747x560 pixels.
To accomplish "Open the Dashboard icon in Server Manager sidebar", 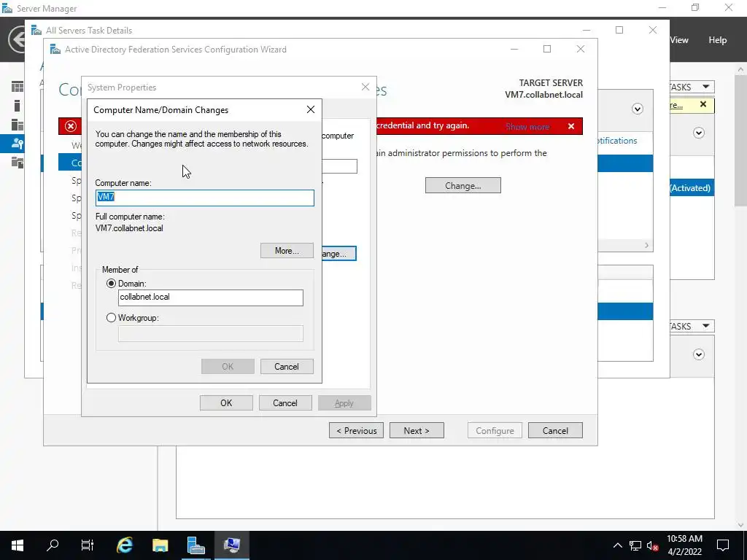I will [x=18, y=87].
